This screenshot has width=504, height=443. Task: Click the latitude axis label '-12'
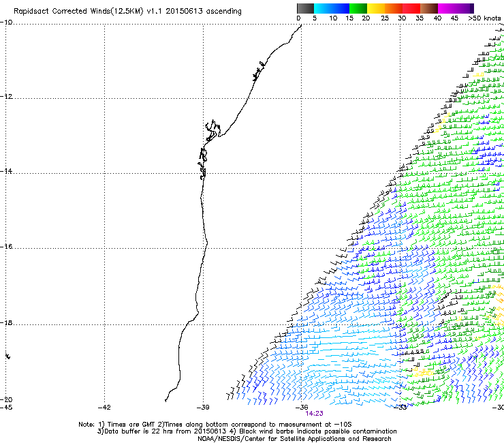point(6,97)
